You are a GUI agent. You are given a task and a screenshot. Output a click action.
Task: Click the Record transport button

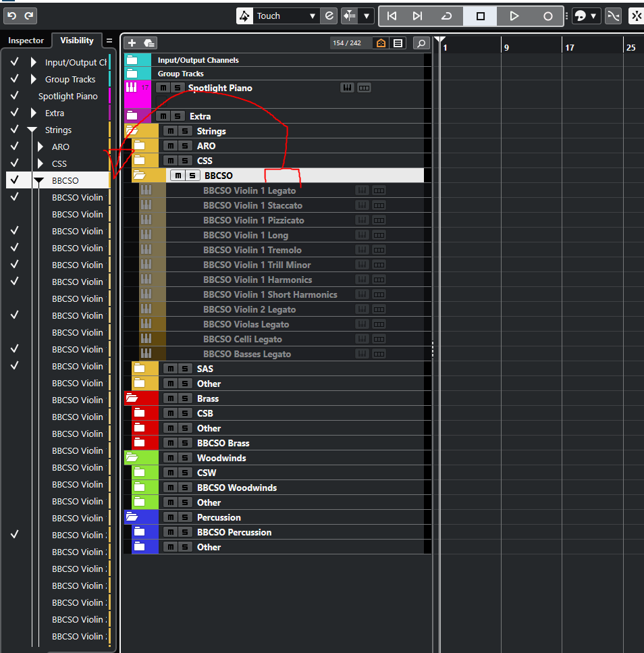coord(548,16)
